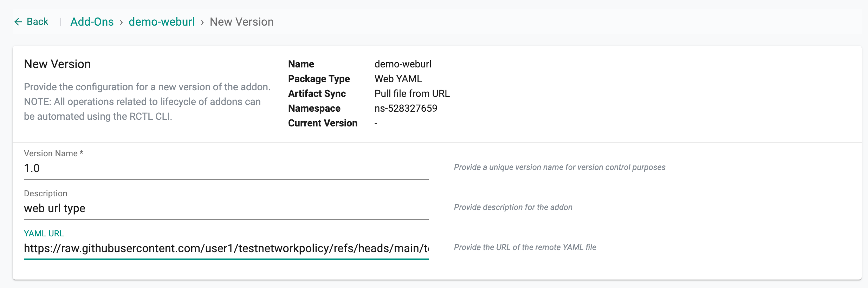Click the Web YAML package type value
This screenshot has height=288, width=868.
[x=398, y=79]
